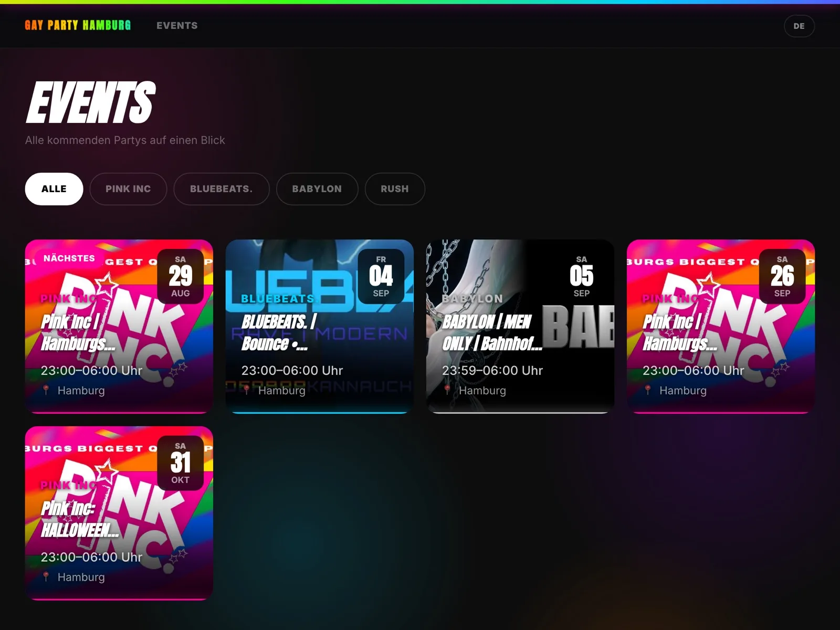Click the FR 04 SEP date badge
The image size is (840, 630).
pos(381,276)
